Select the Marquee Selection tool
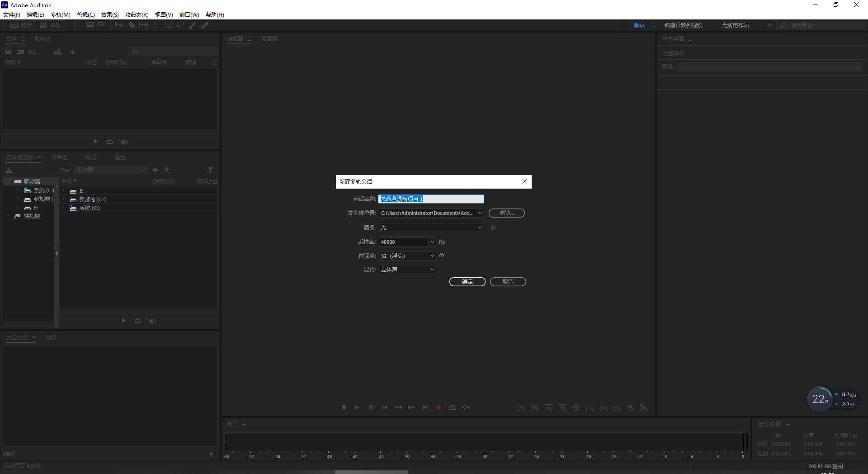The image size is (868, 474). (169, 25)
